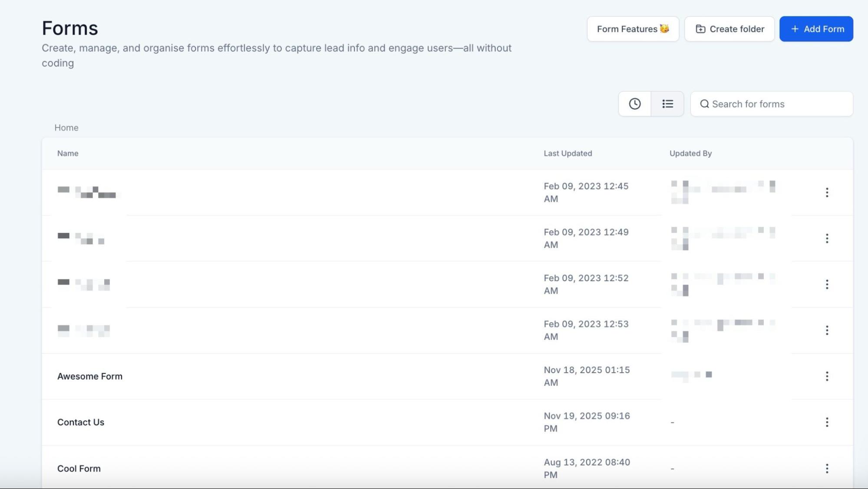
Task: Open kebab menu for Contact Us row
Action: coord(827,422)
